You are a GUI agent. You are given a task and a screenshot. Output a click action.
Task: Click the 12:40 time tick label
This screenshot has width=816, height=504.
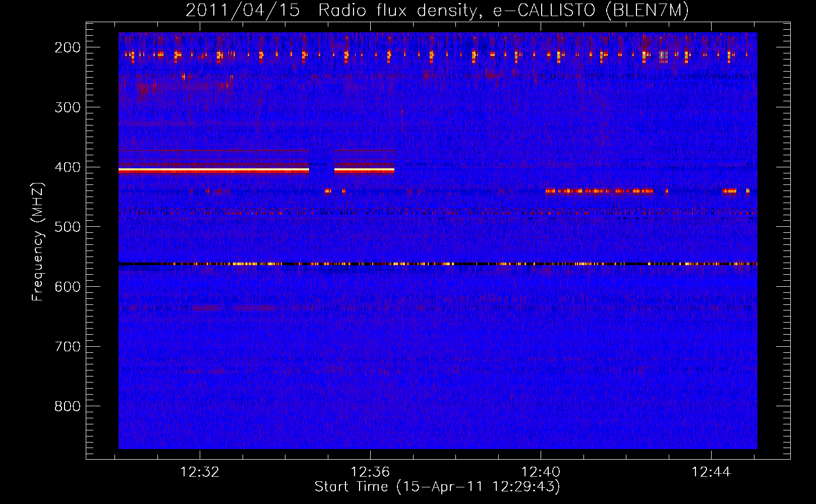coord(541,472)
